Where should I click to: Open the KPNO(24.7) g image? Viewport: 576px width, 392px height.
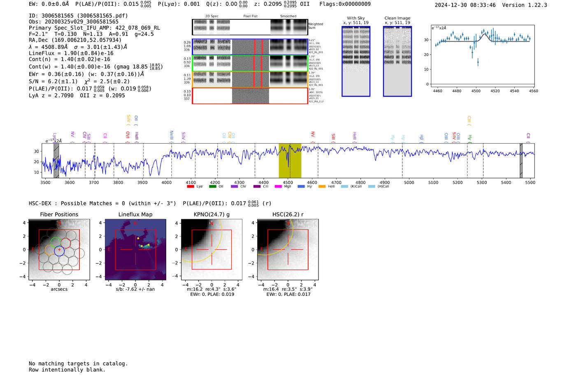(x=211, y=250)
